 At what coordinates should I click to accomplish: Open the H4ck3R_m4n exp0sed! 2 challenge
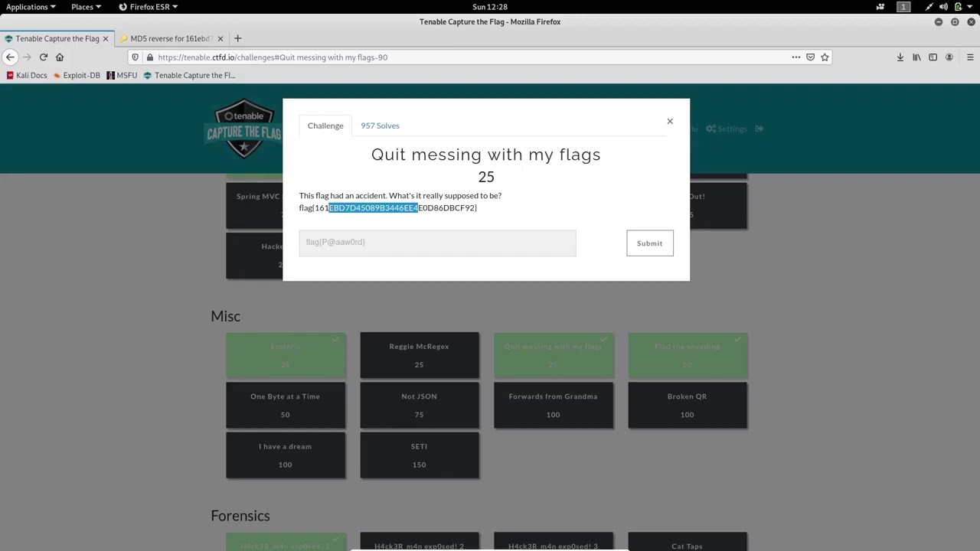click(420, 542)
